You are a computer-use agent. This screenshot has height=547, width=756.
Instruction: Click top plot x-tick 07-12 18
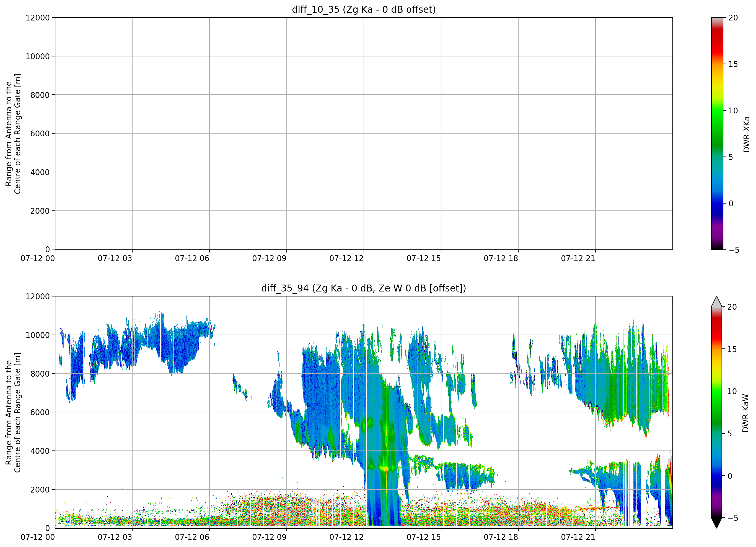click(501, 258)
